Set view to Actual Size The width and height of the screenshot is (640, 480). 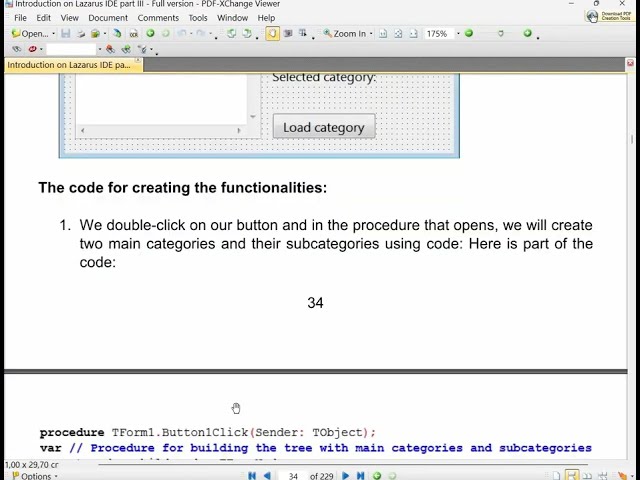pyautogui.click(x=383, y=33)
